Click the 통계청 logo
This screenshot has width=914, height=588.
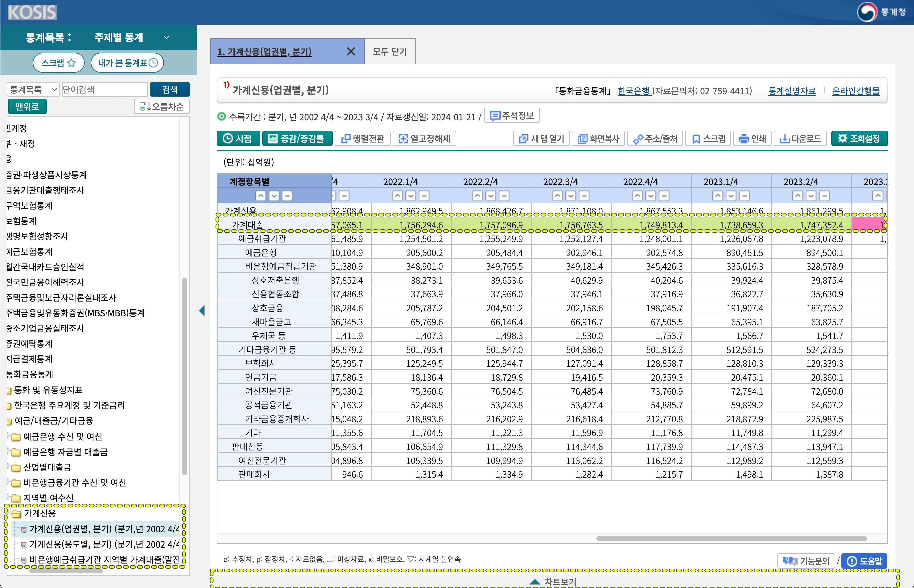point(882,12)
